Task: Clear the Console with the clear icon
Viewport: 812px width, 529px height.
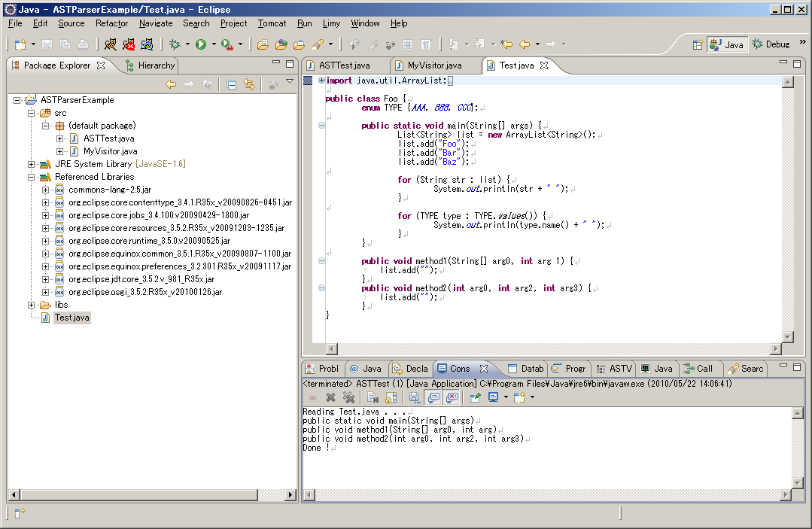Action: (x=371, y=398)
